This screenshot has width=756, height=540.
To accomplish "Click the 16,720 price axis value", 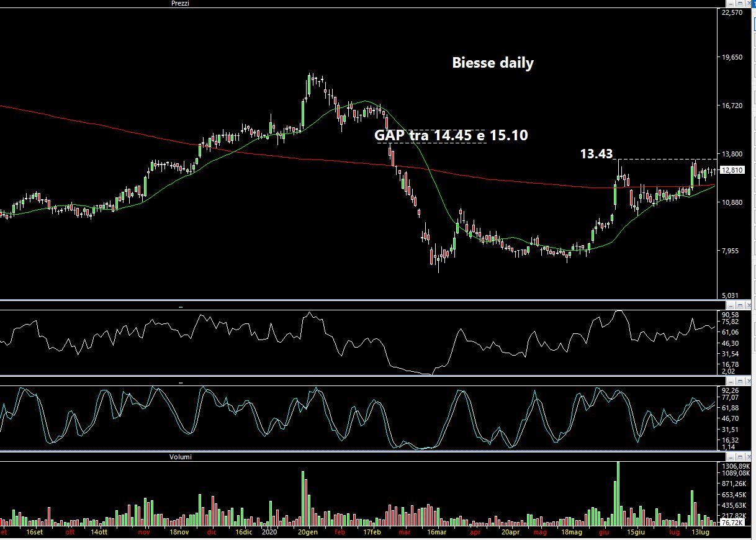I will 732,106.
